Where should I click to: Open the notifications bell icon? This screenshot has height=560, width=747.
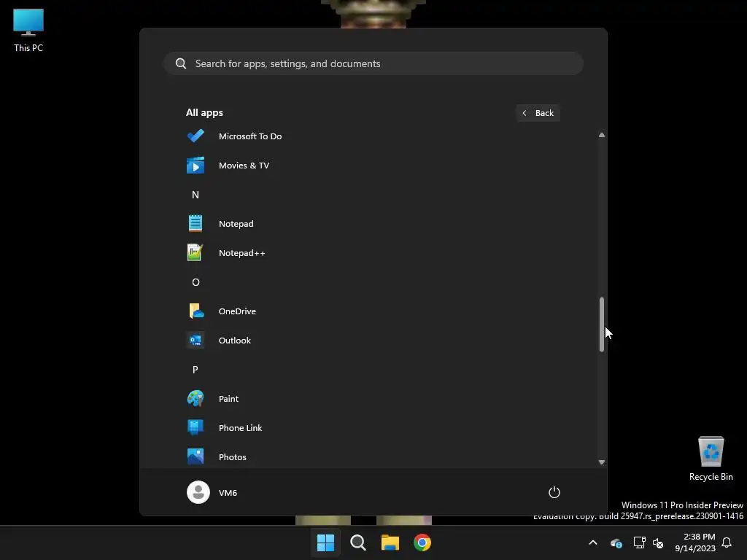727,542
